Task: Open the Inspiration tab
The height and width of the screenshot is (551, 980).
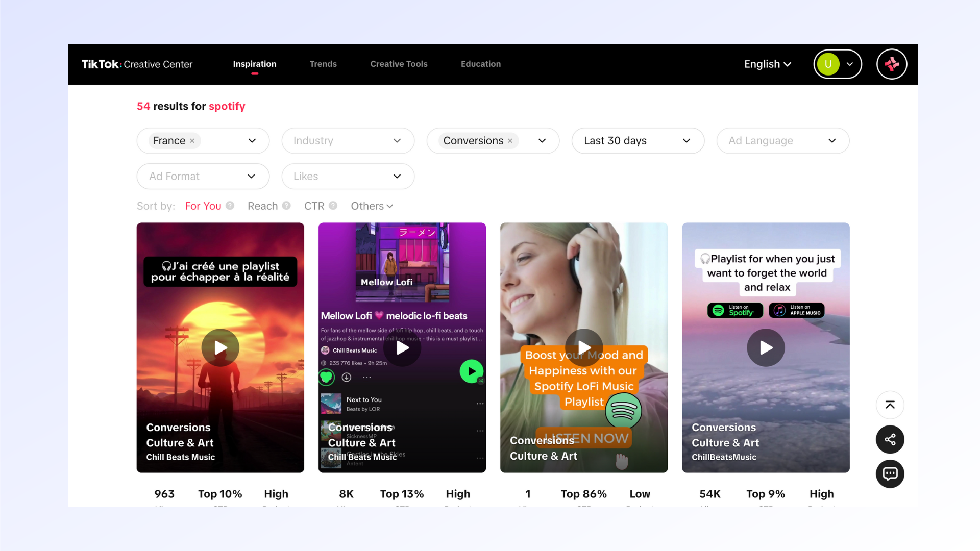Action: pyautogui.click(x=254, y=64)
